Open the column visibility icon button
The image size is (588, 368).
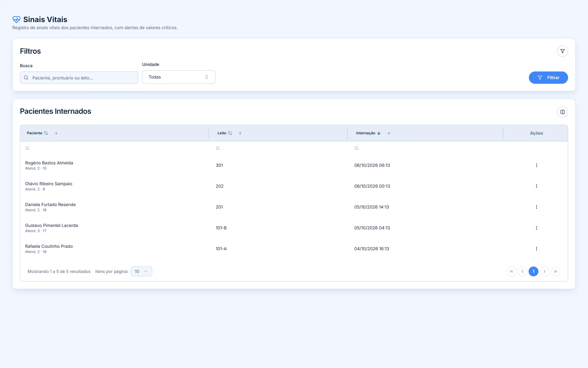point(562,112)
